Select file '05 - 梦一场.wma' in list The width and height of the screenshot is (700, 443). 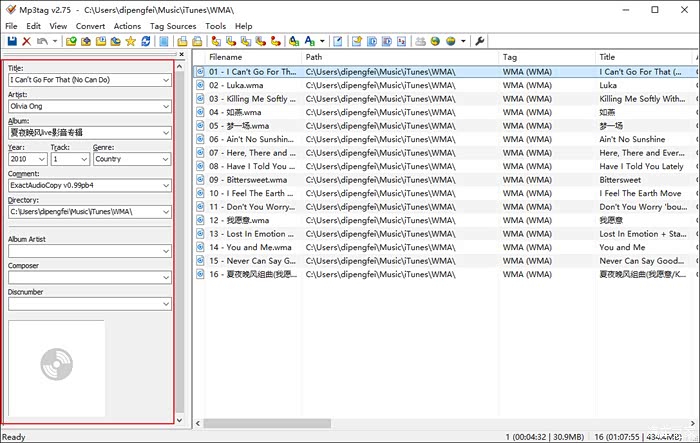click(239, 126)
